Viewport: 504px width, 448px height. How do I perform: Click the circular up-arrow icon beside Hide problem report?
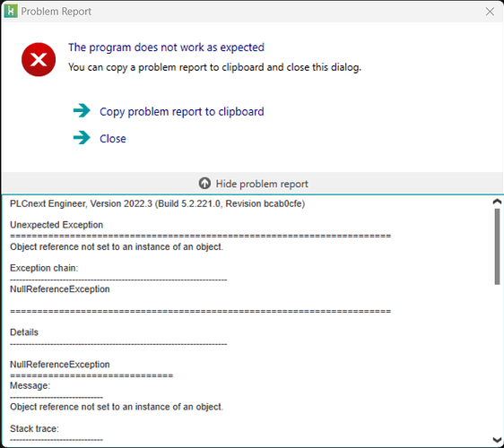point(204,184)
